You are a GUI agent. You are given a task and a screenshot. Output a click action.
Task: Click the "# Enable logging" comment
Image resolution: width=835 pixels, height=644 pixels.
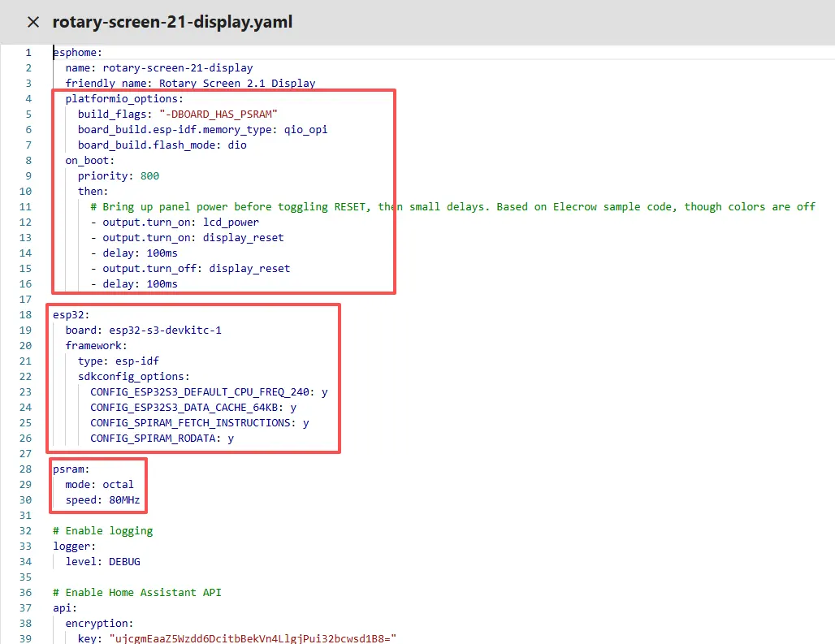pos(102,530)
